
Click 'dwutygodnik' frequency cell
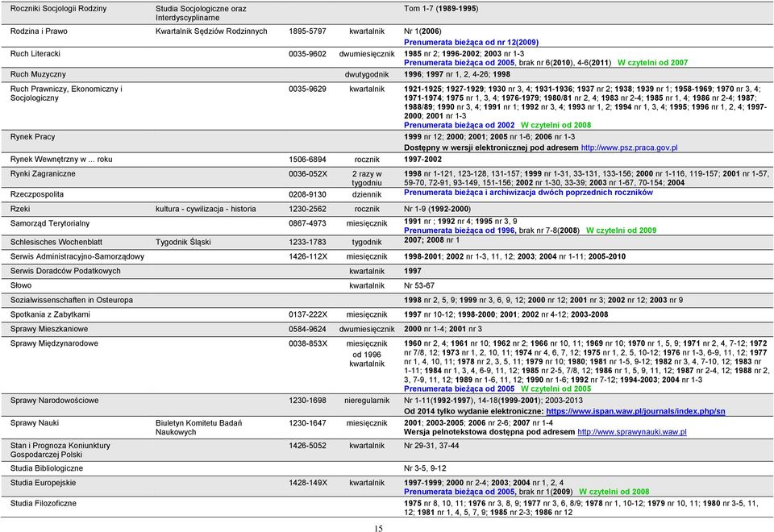[367, 74]
